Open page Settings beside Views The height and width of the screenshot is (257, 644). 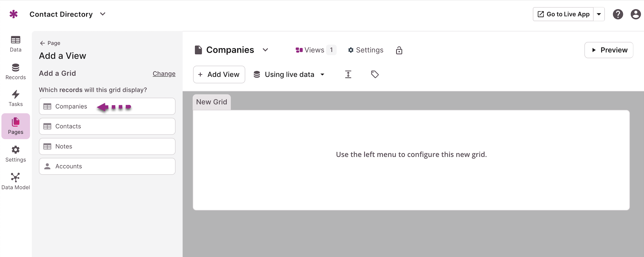tap(366, 50)
